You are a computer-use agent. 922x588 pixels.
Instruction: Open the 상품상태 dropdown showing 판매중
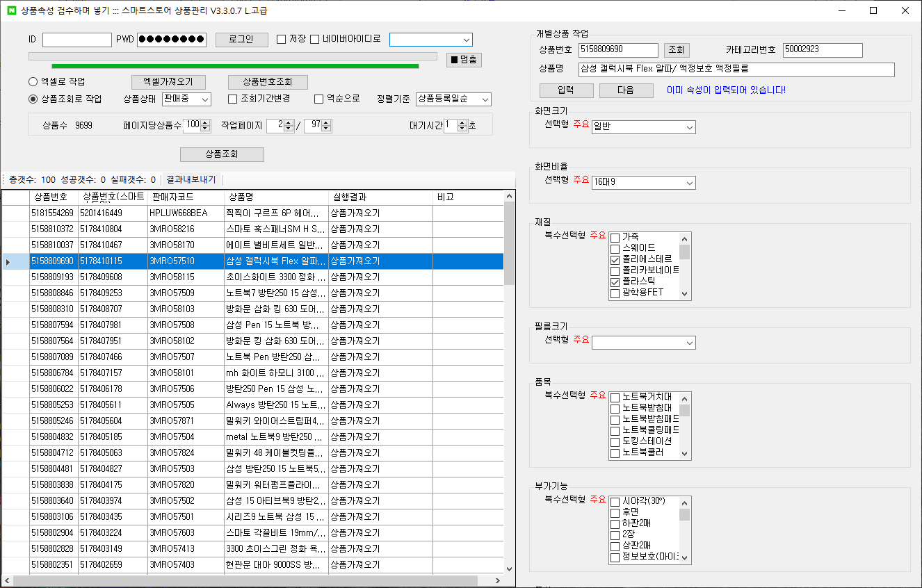click(x=186, y=99)
